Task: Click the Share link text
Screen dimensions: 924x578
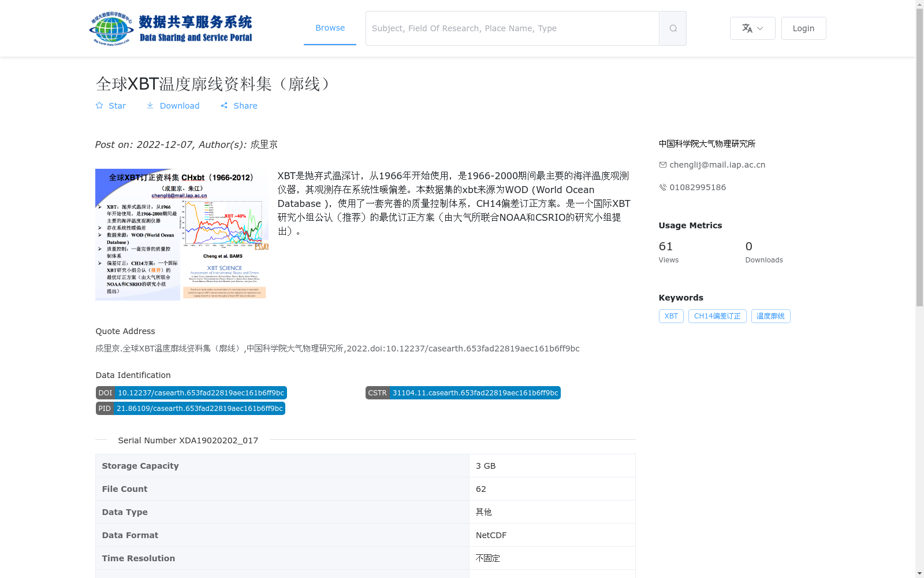Action: (245, 106)
